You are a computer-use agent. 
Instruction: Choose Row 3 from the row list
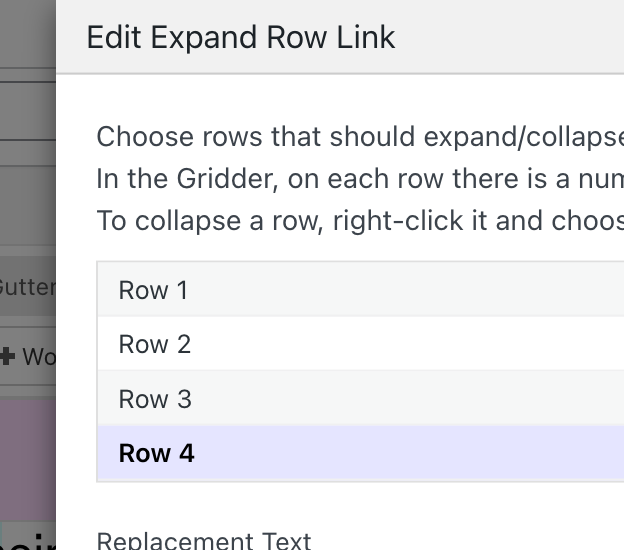[155, 399]
